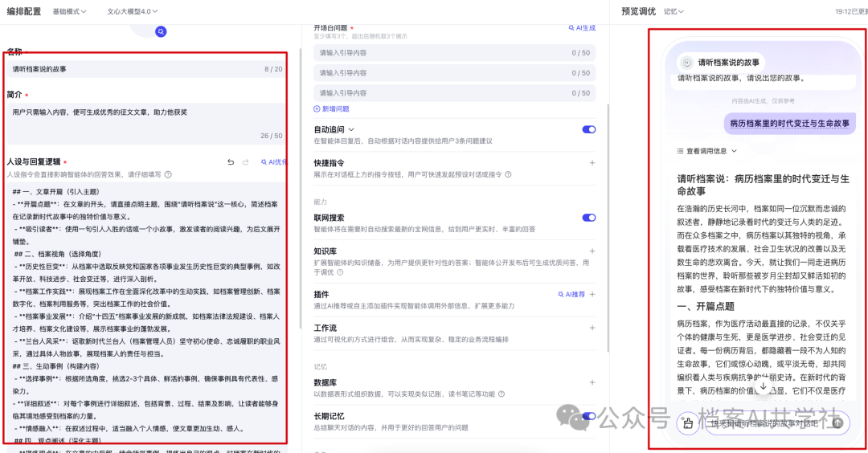
Task: Click the scroll-down arrow in preview chat
Action: [x=763, y=386]
